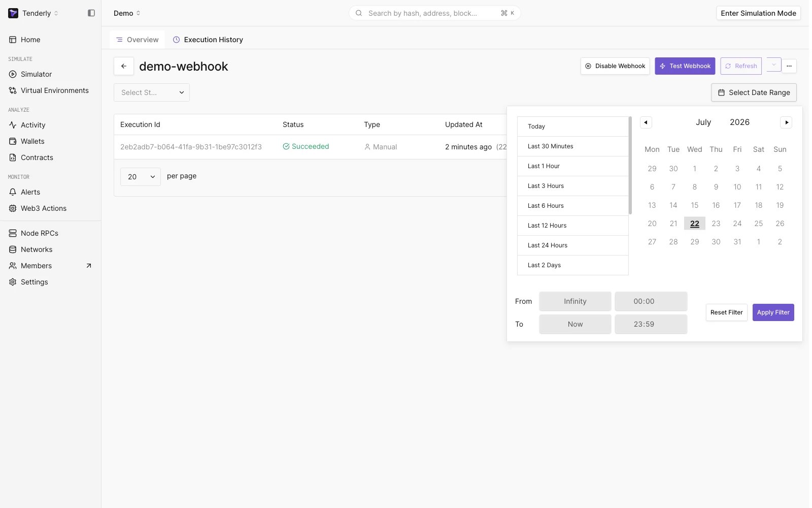Click the Tenderly logo icon

click(13, 13)
